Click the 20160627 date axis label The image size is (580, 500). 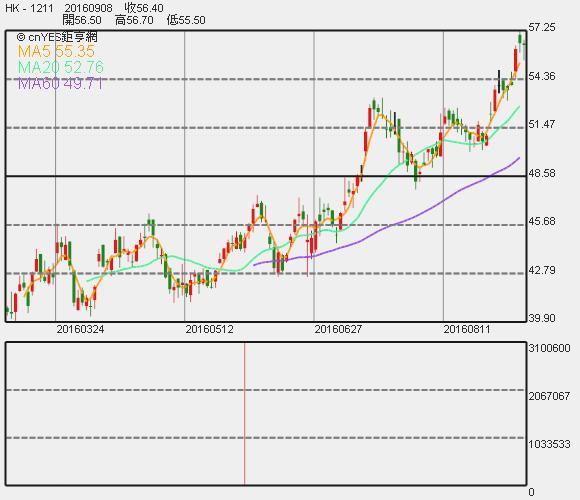pos(338,329)
